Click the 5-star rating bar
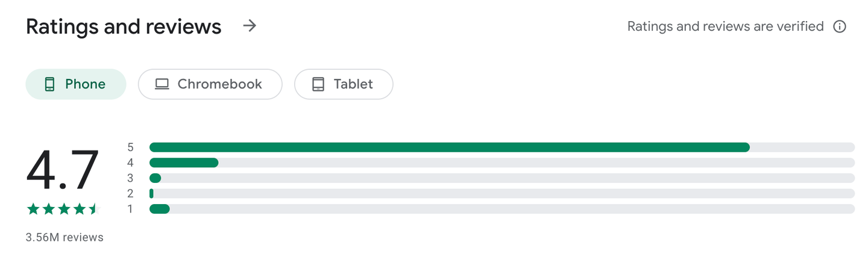This screenshot has width=868, height=257. pyautogui.click(x=502, y=147)
